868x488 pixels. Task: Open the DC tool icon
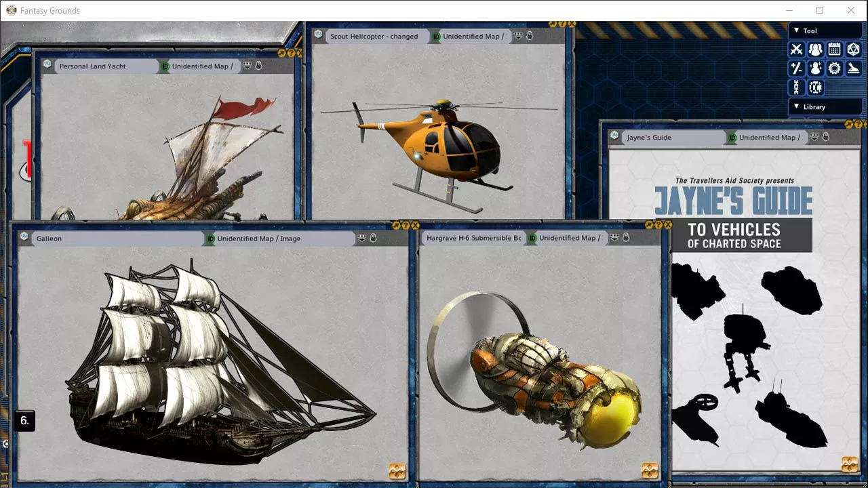pyautogui.click(x=815, y=87)
